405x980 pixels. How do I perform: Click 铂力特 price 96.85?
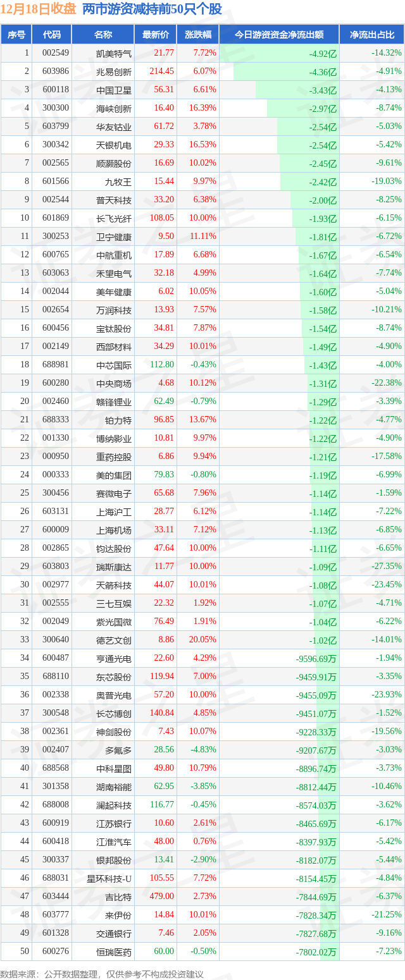pyautogui.click(x=163, y=420)
